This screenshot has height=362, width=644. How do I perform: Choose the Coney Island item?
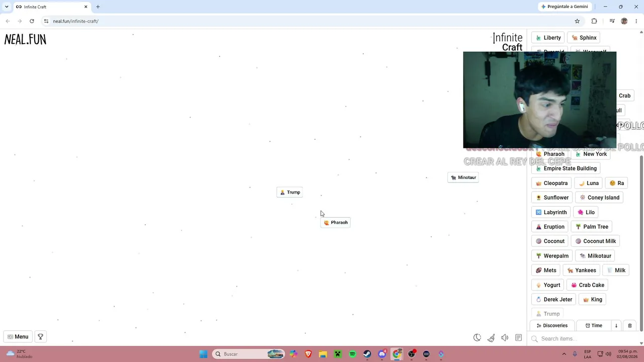(599, 198)
